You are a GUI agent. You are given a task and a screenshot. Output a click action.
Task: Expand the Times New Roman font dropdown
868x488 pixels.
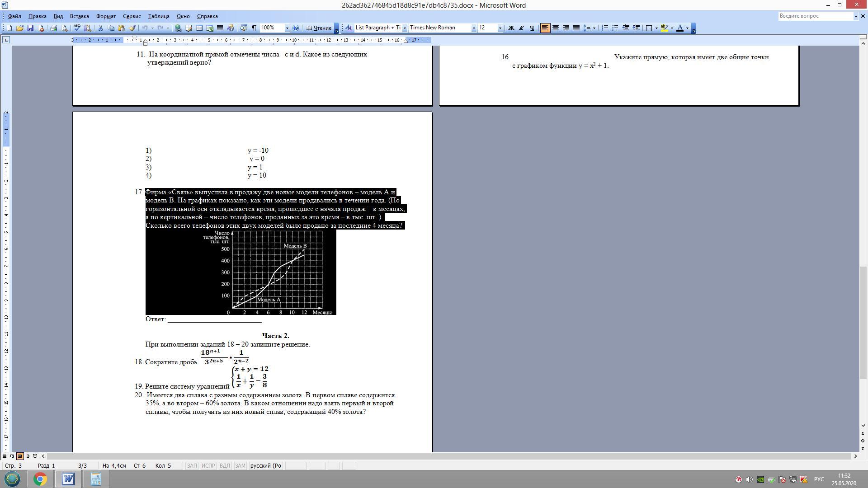pyautogui.click(x=474, y=28)
